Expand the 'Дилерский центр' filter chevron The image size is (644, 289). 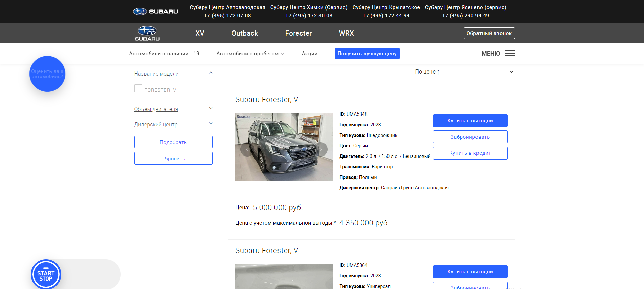[211, 124]
